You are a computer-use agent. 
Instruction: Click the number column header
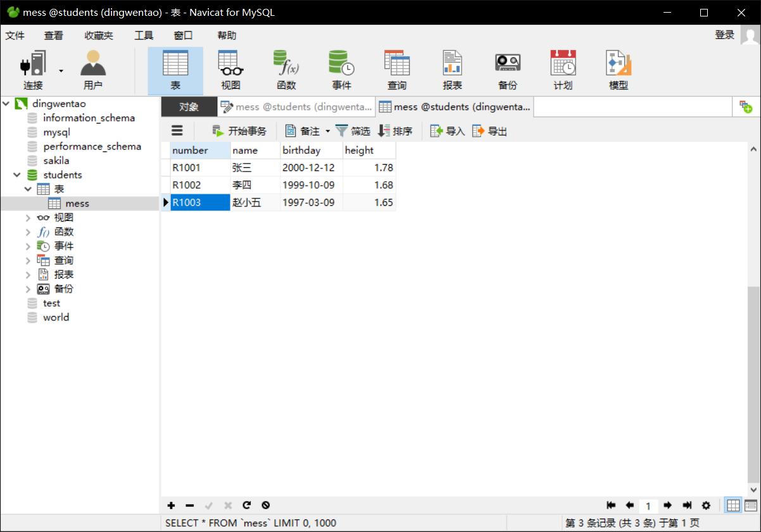200,150
